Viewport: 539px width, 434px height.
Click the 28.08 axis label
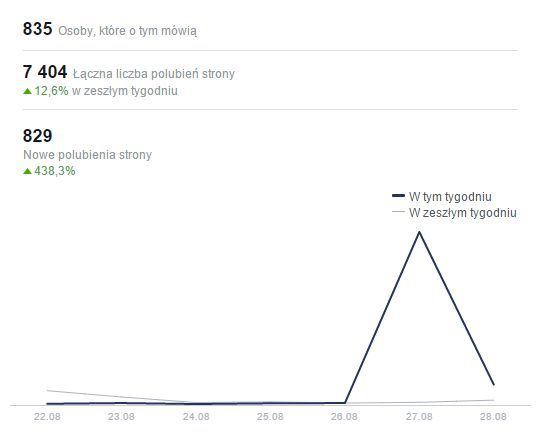(x=493, y=417)
